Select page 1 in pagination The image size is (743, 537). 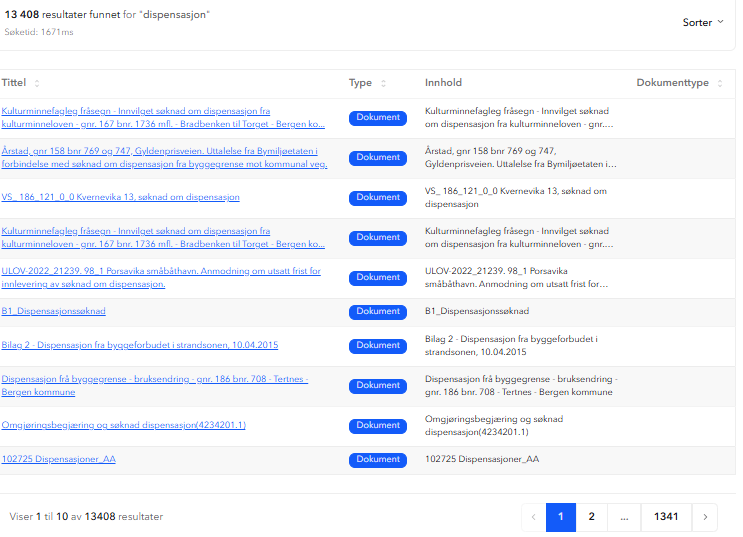(x=561, y=517)
